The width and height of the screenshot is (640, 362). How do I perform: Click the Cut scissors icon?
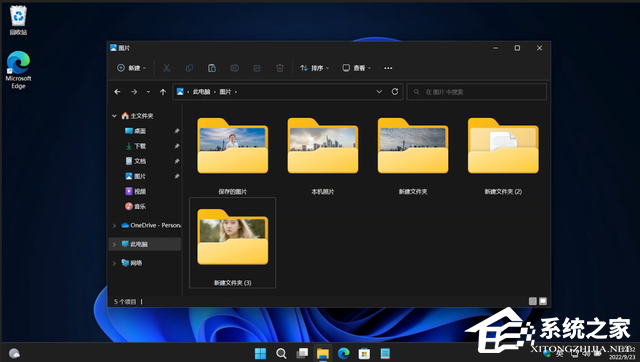(167, 68)
